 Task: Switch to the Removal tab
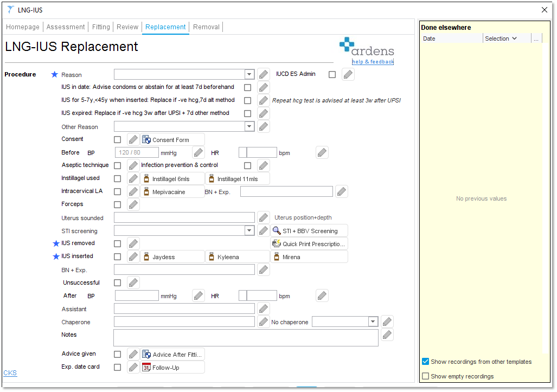click(206, 27)
